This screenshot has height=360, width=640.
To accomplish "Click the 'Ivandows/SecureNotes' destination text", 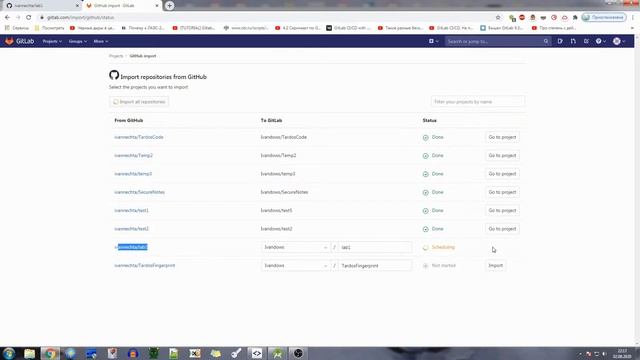I will pyautogui.click(x=284, y=192).
